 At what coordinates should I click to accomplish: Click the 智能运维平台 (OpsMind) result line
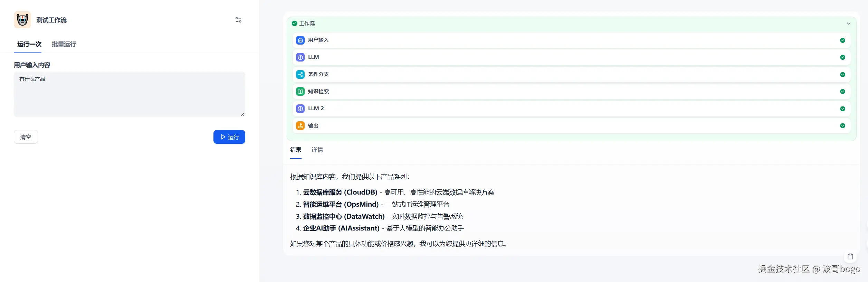click(x=376, y=204)
